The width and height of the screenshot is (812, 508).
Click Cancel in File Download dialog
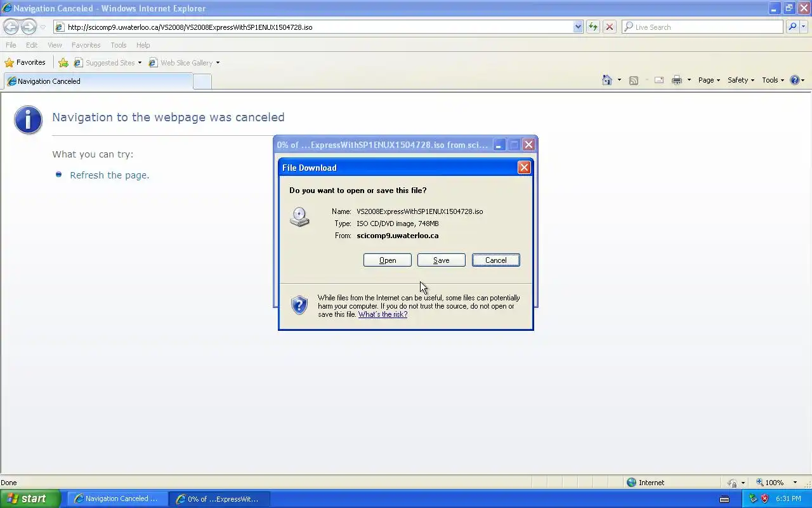496,260
